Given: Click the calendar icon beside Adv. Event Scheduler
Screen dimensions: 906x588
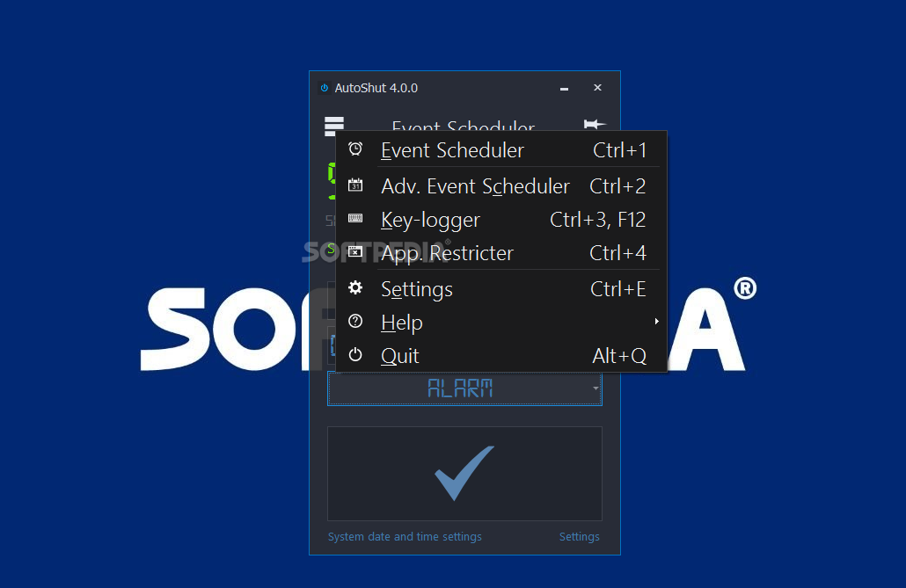Looking at the screenshot, I should [x=355, y=185].
